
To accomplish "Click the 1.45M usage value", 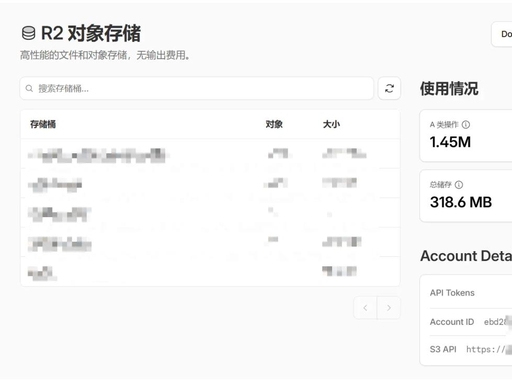I will tap(450, 142).
